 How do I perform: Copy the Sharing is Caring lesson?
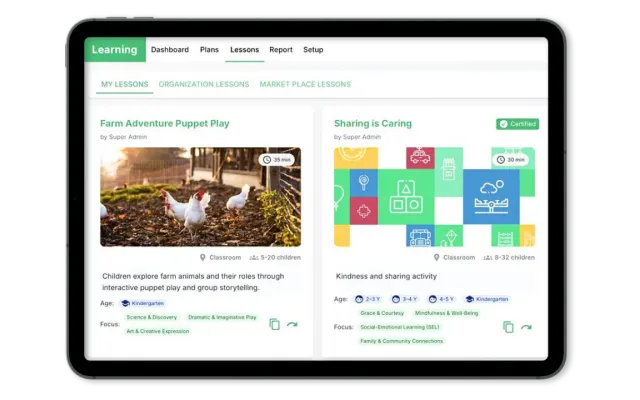tap(508, 327)
